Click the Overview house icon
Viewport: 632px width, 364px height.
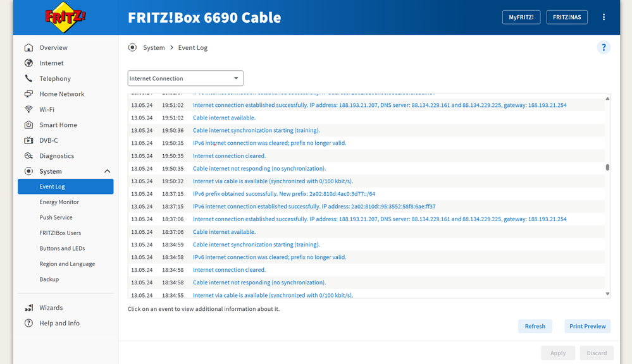tap(28, 48)
